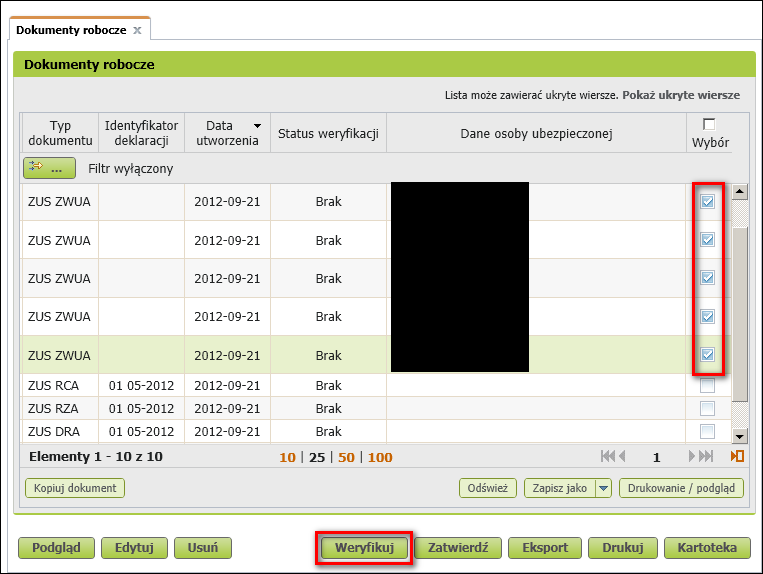
Task: Open the Zapisz jako dropdown arrow
Action: (603, 488)
